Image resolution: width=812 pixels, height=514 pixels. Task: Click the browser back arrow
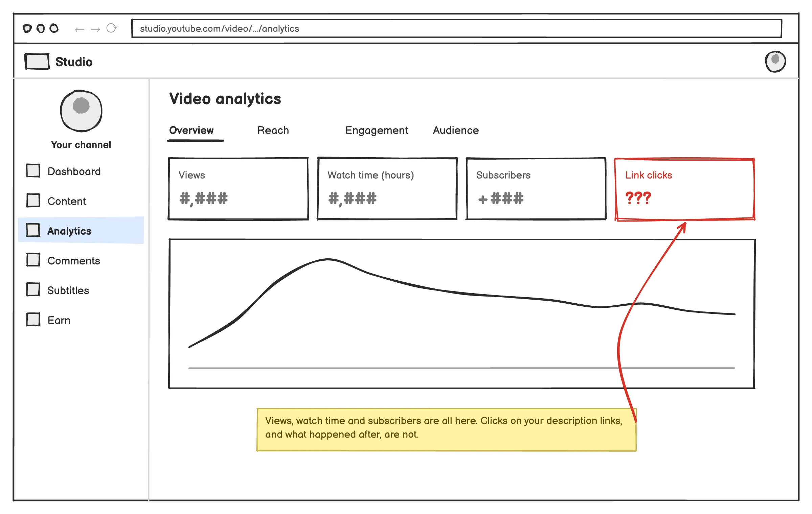[x=80, y=30]
